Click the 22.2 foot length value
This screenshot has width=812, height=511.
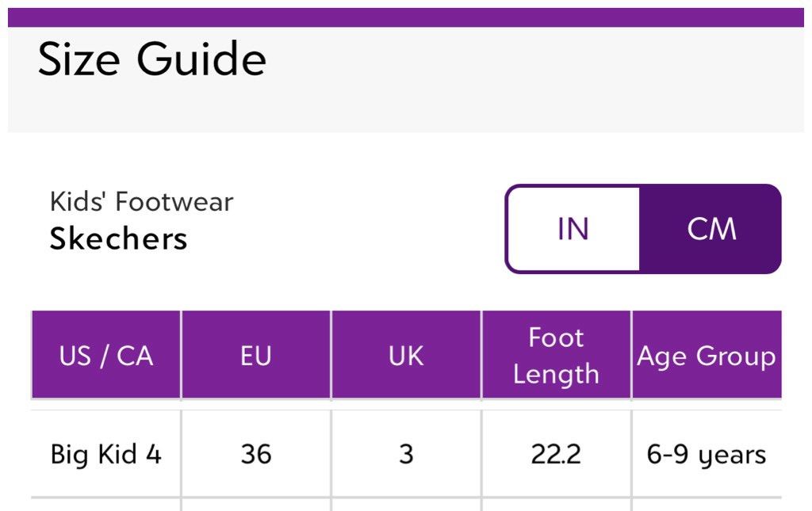point(556,454)
